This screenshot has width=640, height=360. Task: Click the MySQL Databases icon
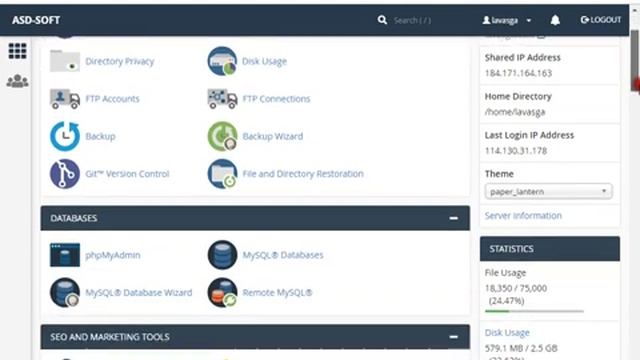(222, 255)
